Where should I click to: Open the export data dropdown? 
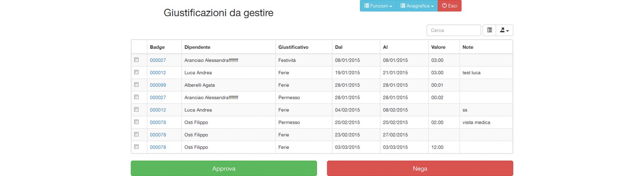[504, 30]
